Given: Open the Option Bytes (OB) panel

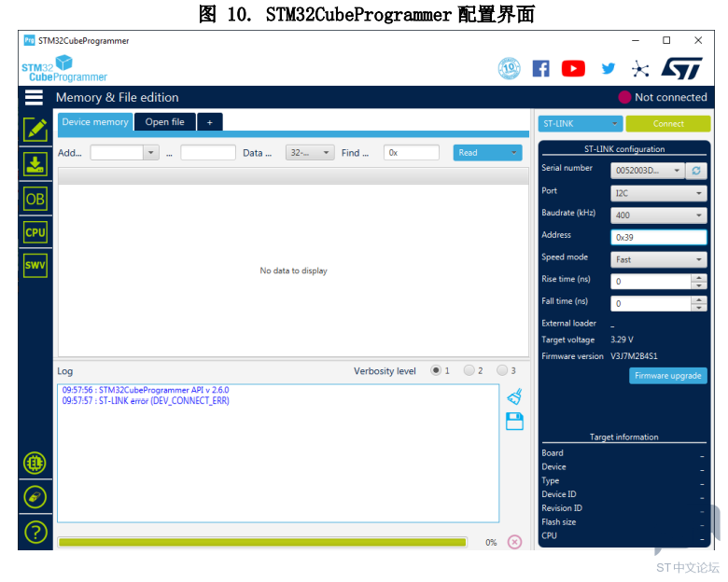Looking at the screenshot, I should pos(35,199).
